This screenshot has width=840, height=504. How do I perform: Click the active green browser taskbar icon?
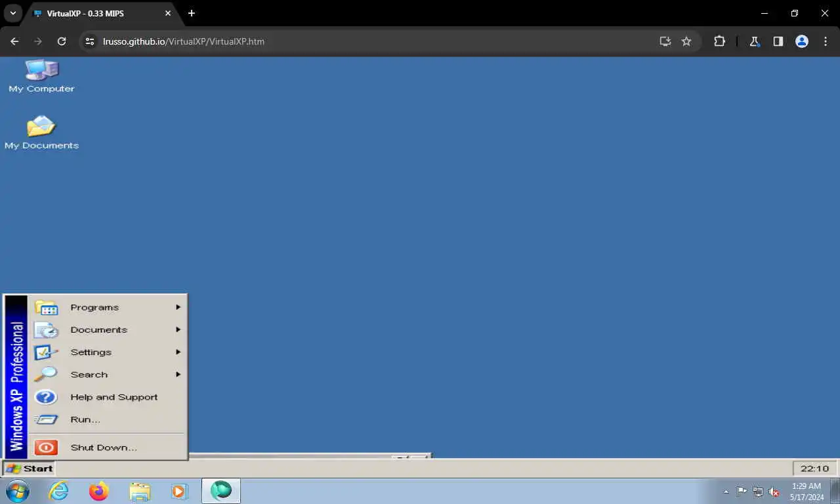[221, 491]
